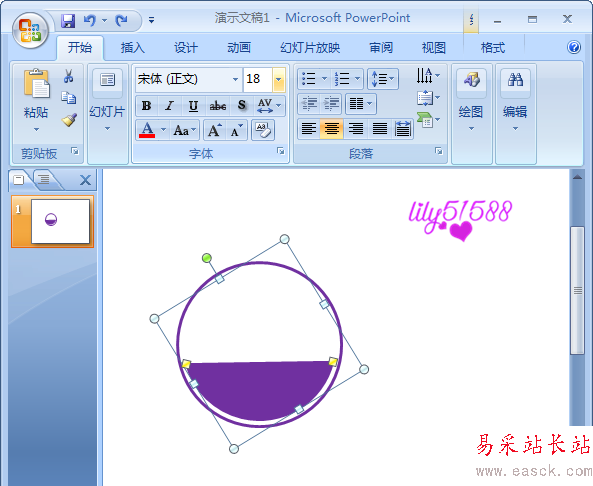The width and height of the screenshot is (593, 486).
Task: Open the font name dropdown
Action: [x=235, y=79]
